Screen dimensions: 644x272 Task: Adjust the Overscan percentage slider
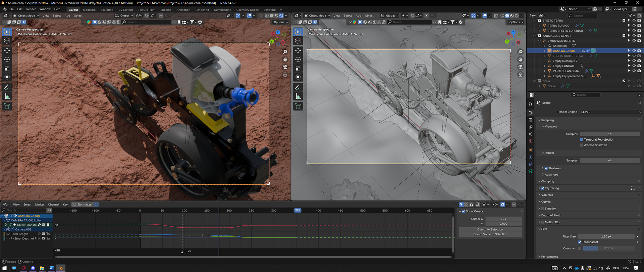click(x=608, y=248)
